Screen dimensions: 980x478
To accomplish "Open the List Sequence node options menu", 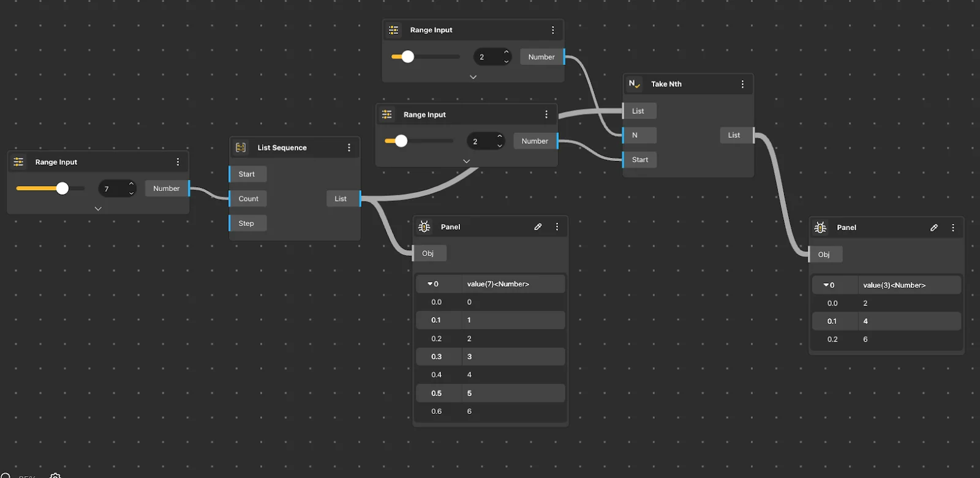I will pos(349,148).
